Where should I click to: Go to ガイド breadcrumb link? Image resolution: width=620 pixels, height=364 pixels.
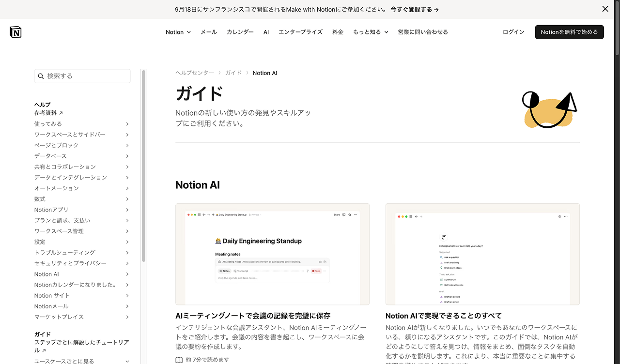coord(233,73)
